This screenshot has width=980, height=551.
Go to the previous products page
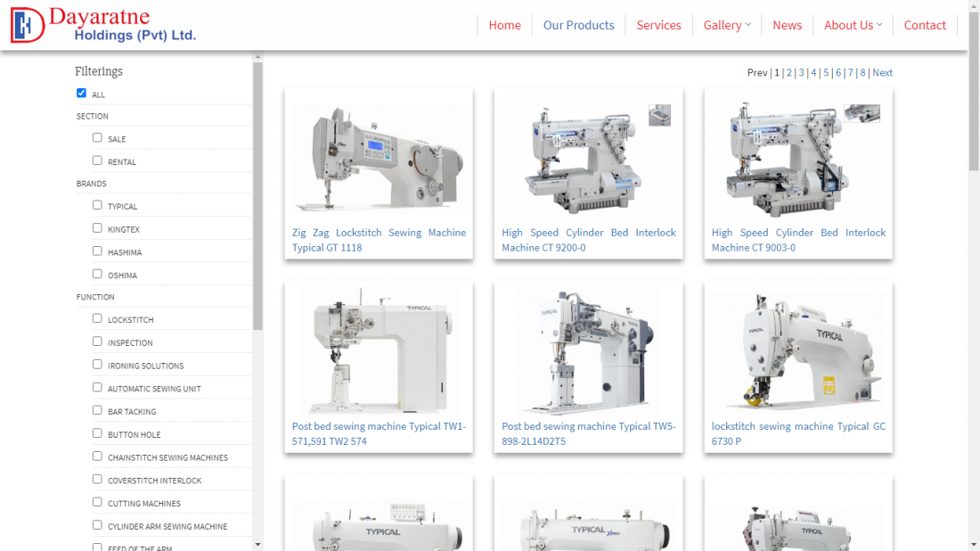[x=757, y=72]
